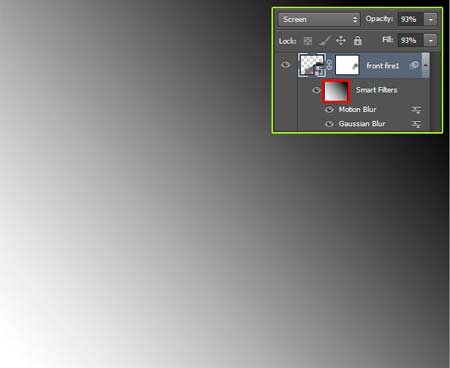
Task: Toggle lock image pixels brush icon
Action: (x=324, y=41)
